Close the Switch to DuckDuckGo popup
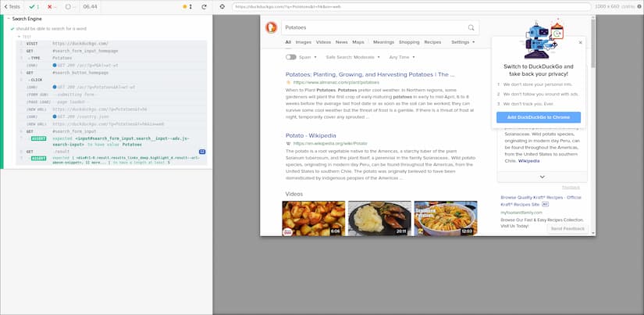Viewport: 644px width, 315px height. 580,42
